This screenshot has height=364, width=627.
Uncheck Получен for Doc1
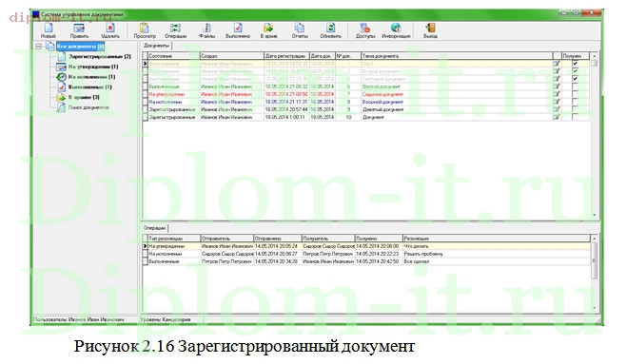click(x=575, y=63)
